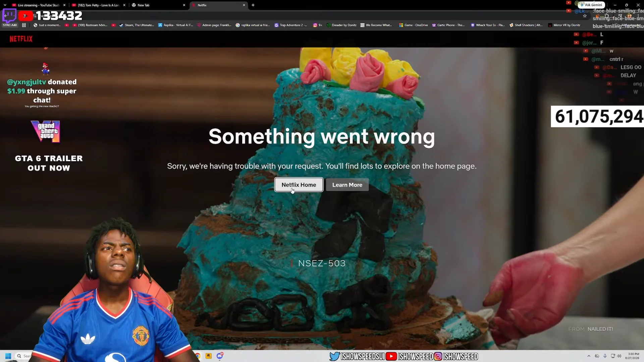The width and height of the screenshot is (644, 362).
Task: Open the Admin page: Franklin bookmark
Action: [214, 25]
